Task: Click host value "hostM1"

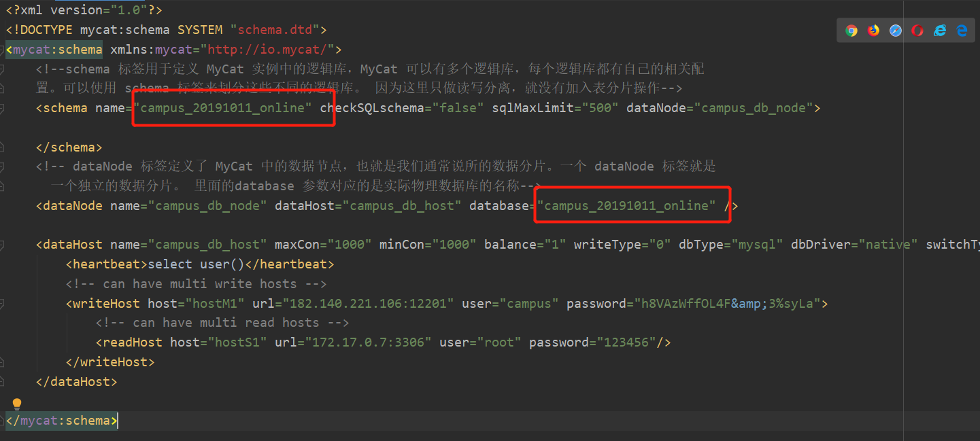Action: [215, 304]
